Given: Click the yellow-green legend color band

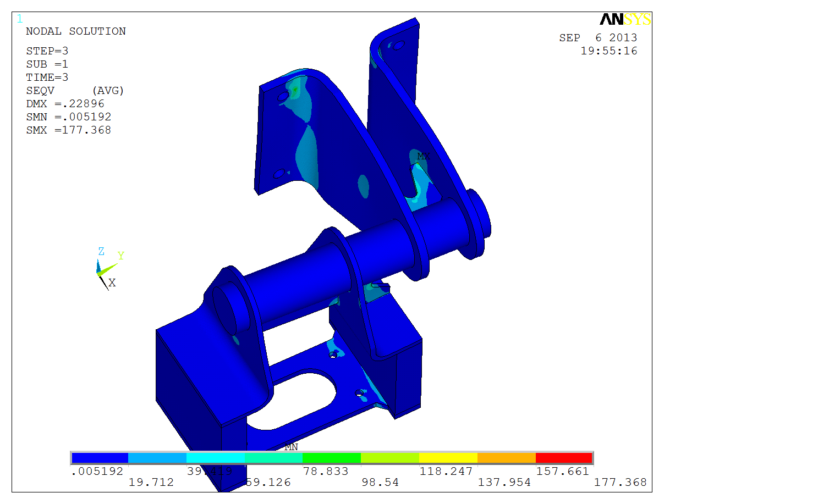Looking at the screenshot, I should (x=390, y=458).
